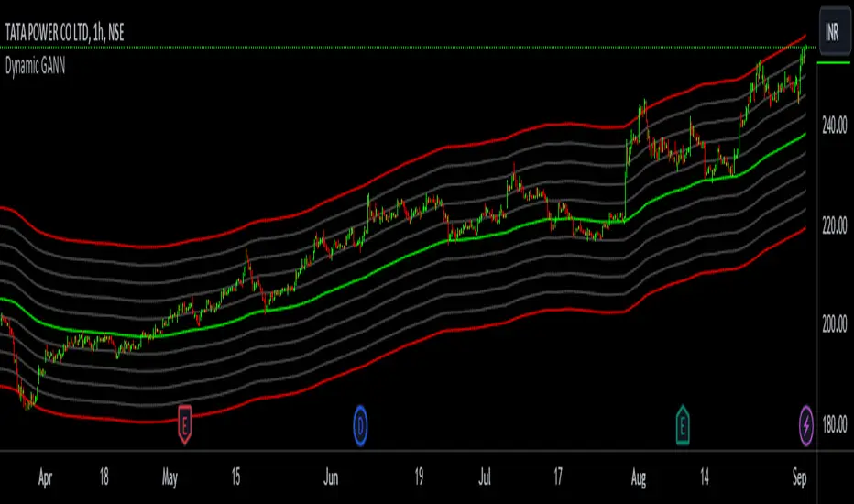Click the Jun label on the time axis
This screenshot has width=854, height=504.
click(331, 477)
